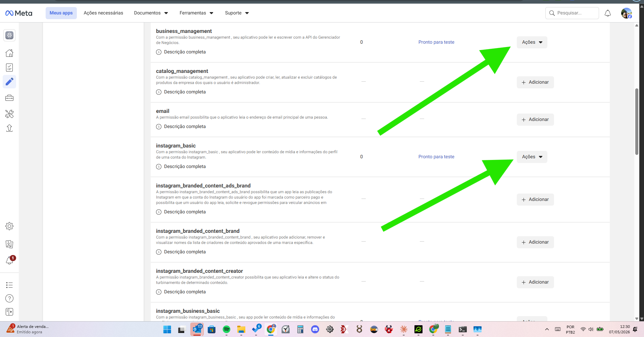
Task: Open sidebar alerts bell with badge
Action: [x=10, y=260]
